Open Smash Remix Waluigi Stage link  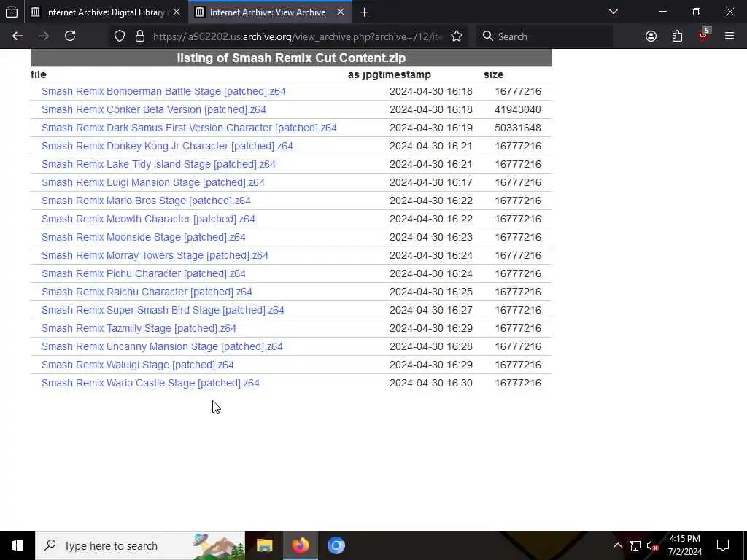click(137, 365)
